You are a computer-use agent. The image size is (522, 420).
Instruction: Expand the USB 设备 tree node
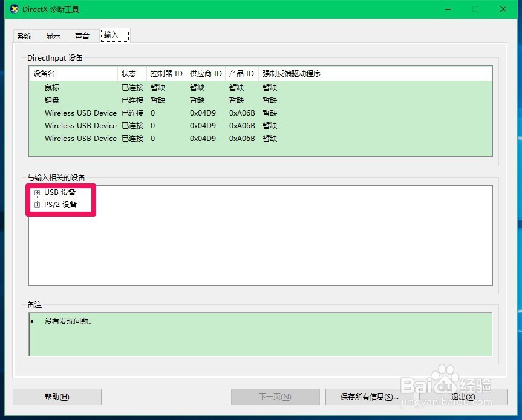pyautogui.click(x=37, y=192)
